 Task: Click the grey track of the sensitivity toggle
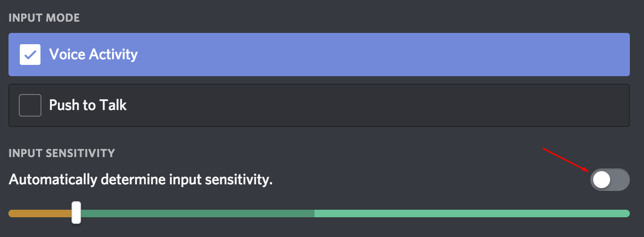620,180
